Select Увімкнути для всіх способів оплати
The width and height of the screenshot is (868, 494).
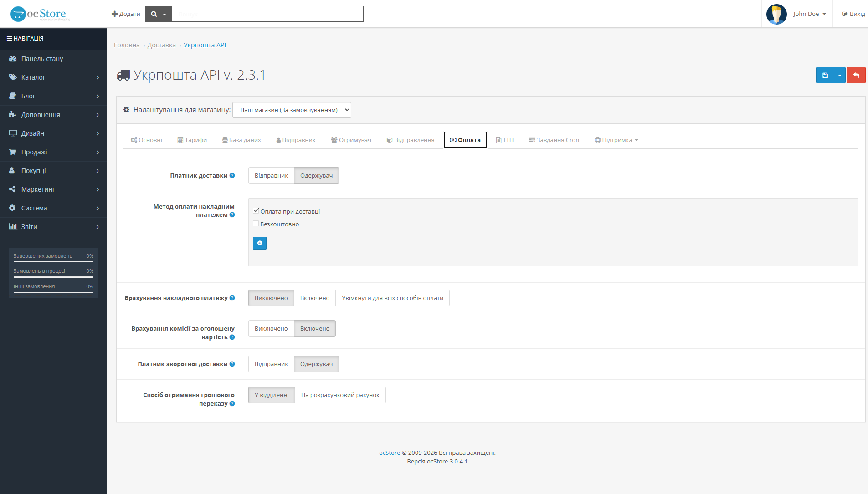[392, 298]
